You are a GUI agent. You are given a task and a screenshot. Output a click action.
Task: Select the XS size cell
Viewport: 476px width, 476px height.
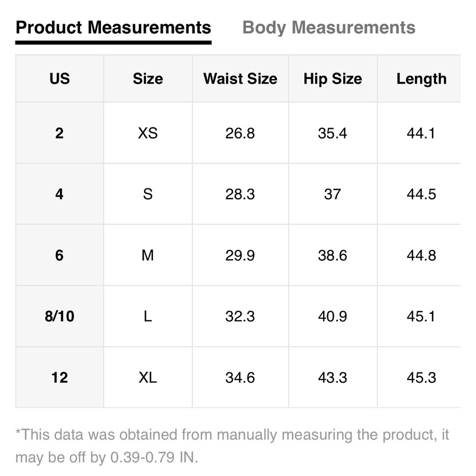click(148, 133)
